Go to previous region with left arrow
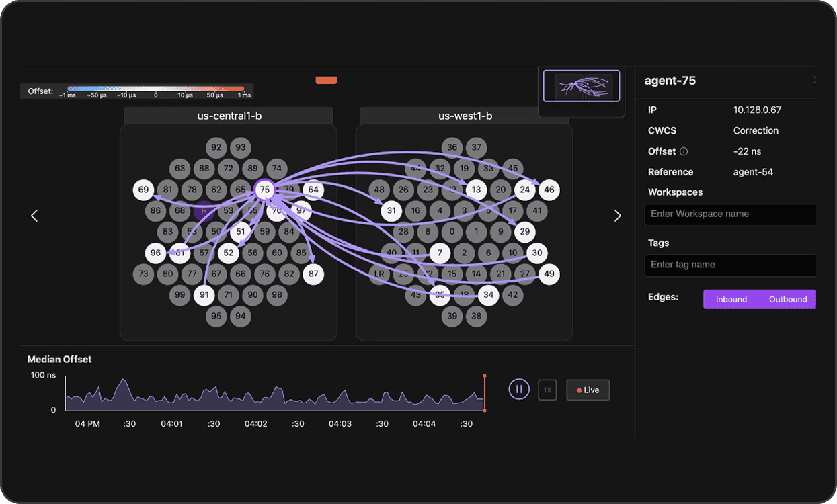Viewport: 837px width, 504px height. tap(34, 216)
